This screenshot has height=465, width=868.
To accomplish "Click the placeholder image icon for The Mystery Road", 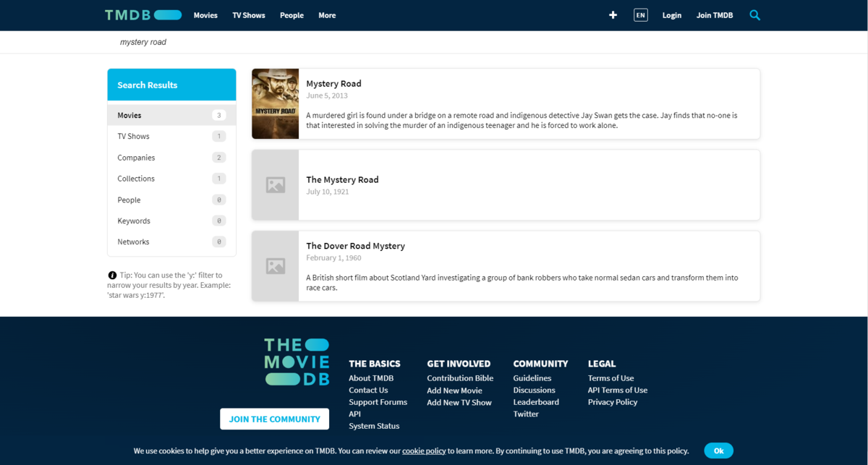I will (275, 184).
